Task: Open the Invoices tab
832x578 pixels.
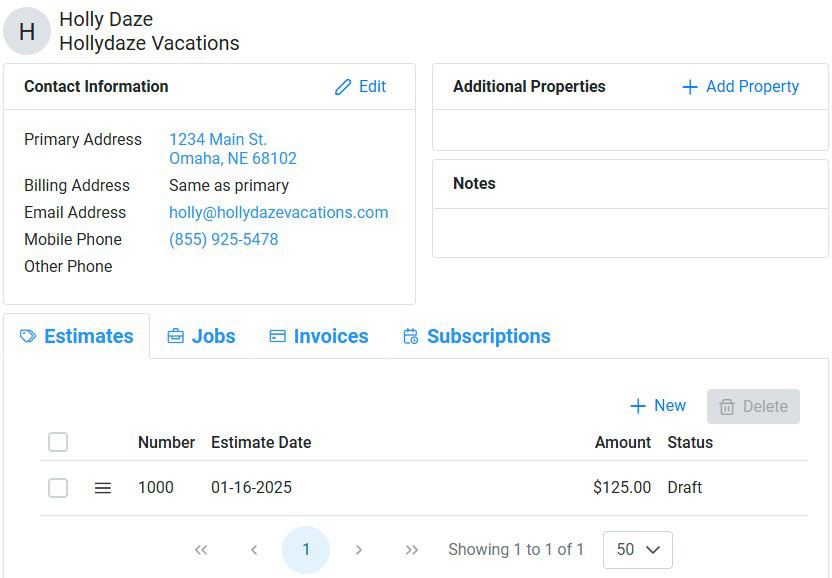Action: 319,337
